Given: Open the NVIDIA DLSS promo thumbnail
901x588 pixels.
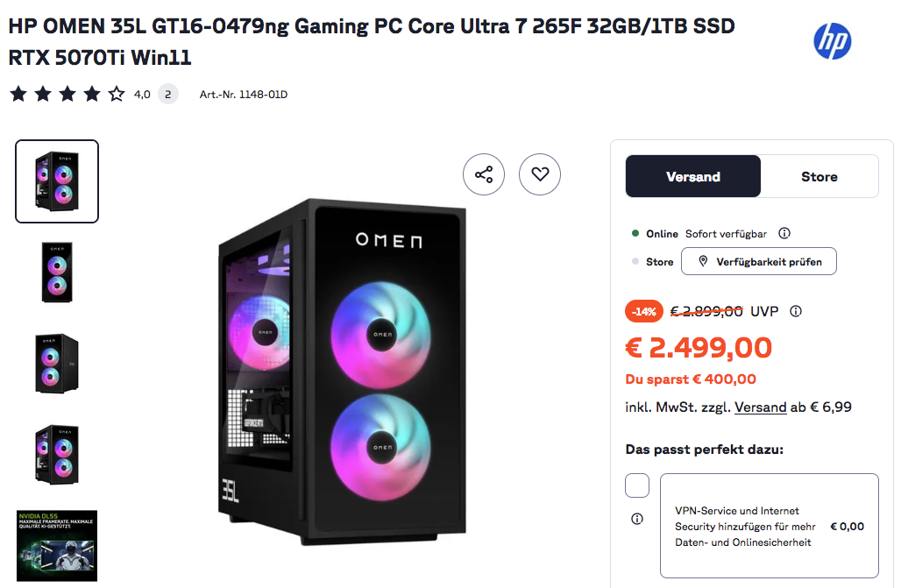Looking at the screenshot, I should (x=57, y=545).
